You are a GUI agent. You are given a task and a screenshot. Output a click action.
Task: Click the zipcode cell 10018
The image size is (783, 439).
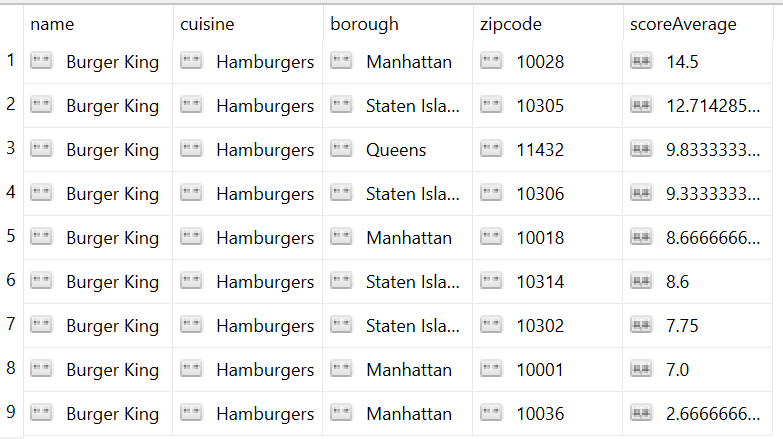[540, 238]
